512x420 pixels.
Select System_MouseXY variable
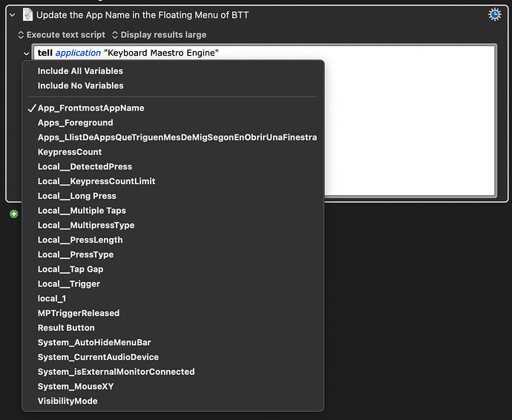173,387
